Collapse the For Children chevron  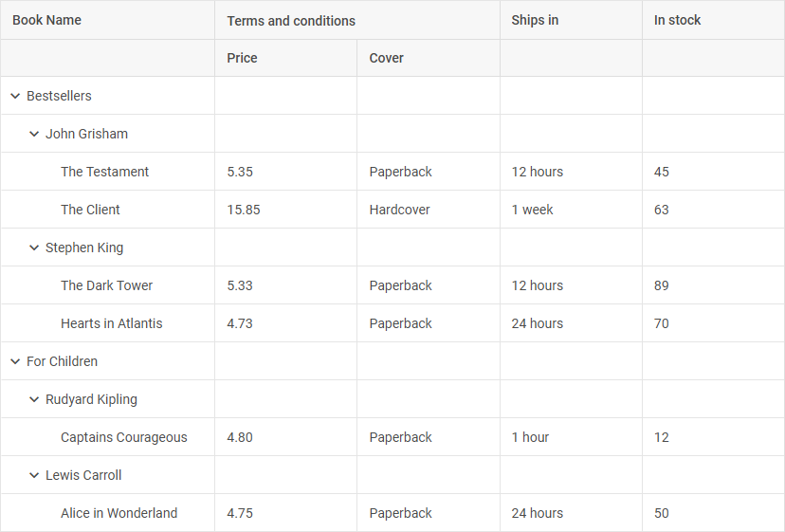pyautogui.click(x=15, y=361)
